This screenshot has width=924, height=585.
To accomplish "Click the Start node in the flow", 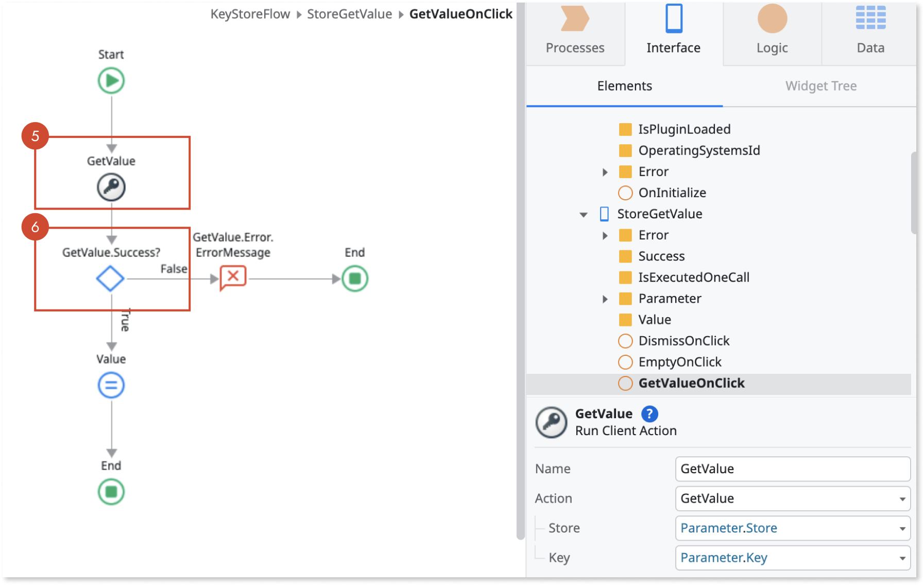I will pyautogui.click(x=111, y=80).
